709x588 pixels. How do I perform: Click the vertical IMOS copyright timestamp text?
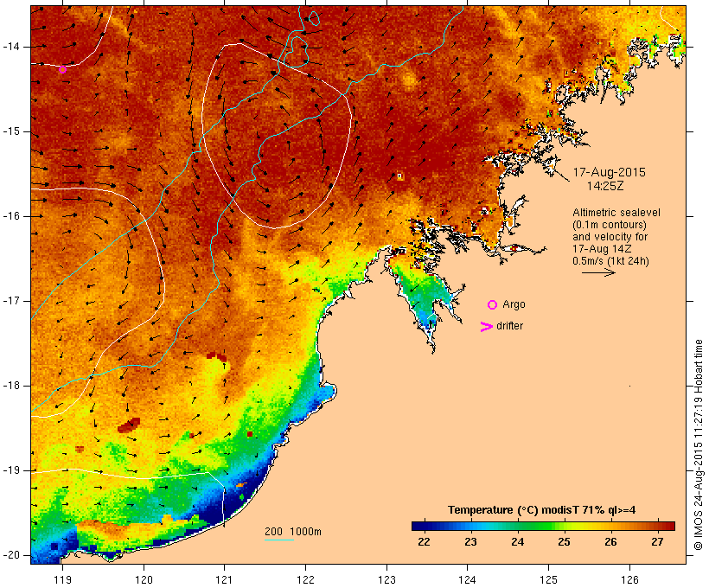pyautogui.click(x=698, y=444)
